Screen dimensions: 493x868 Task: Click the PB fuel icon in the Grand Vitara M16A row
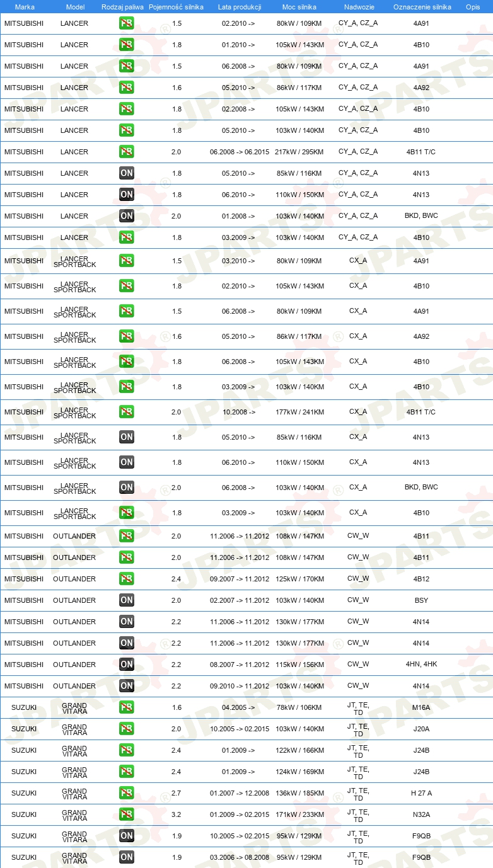[126, 707]
